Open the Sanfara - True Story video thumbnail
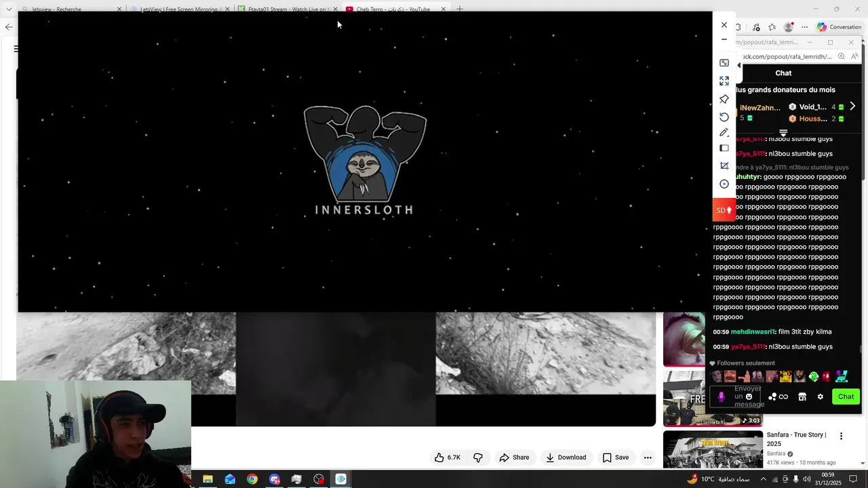The width and height of the screenshot is (868, 488). point(713,449)
